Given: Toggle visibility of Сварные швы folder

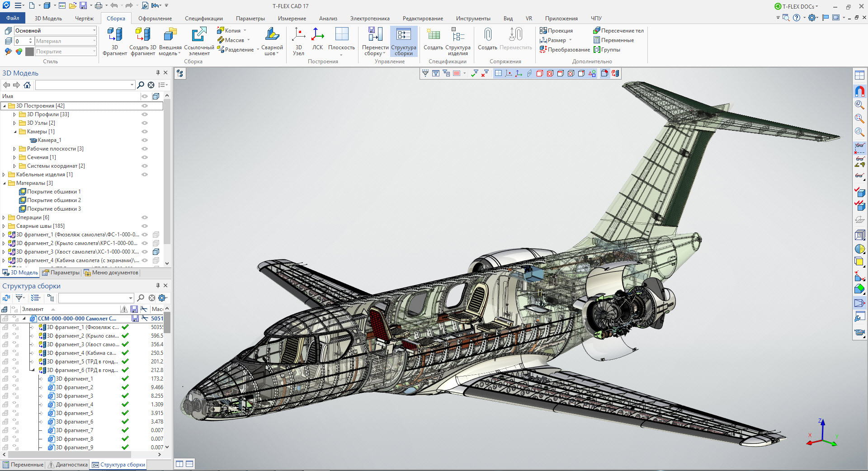Looking at the screenshot, I should coord(145,226).
